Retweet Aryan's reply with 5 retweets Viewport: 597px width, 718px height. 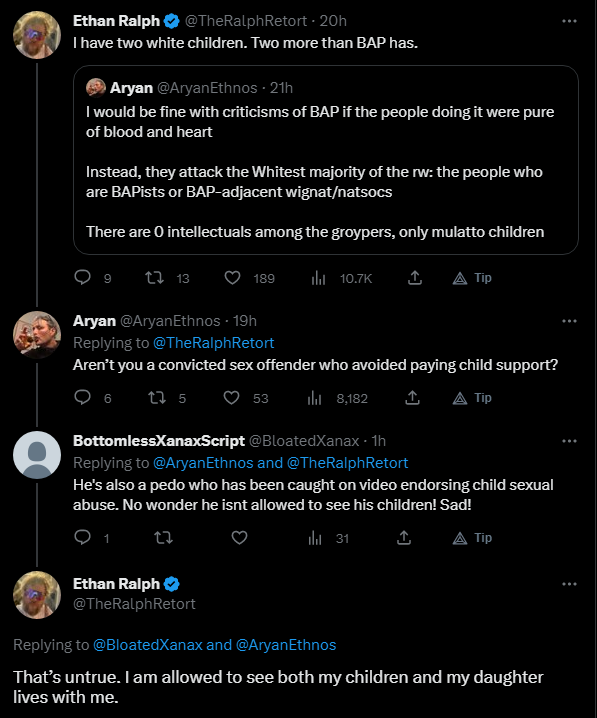[157, 397]
